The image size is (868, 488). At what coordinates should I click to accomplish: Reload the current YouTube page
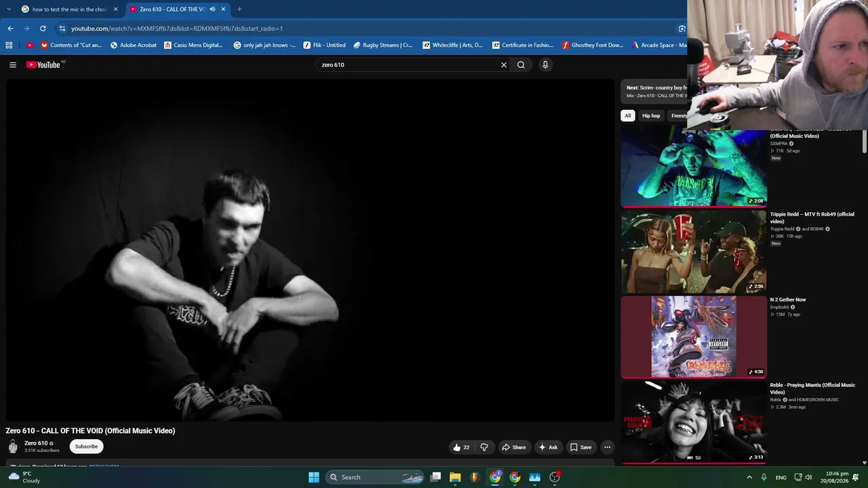[43, 28]
